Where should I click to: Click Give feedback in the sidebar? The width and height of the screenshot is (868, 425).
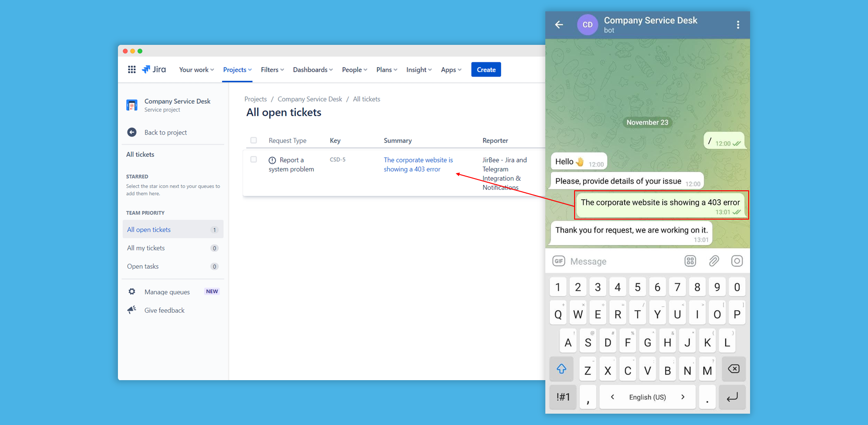pos(164,310)
